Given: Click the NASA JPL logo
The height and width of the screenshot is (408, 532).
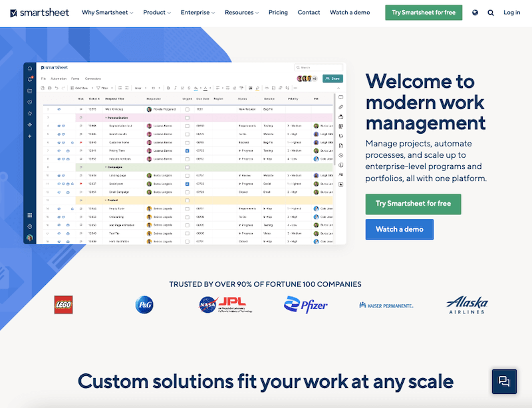Looking at the screenshot, I should (225, 305).
